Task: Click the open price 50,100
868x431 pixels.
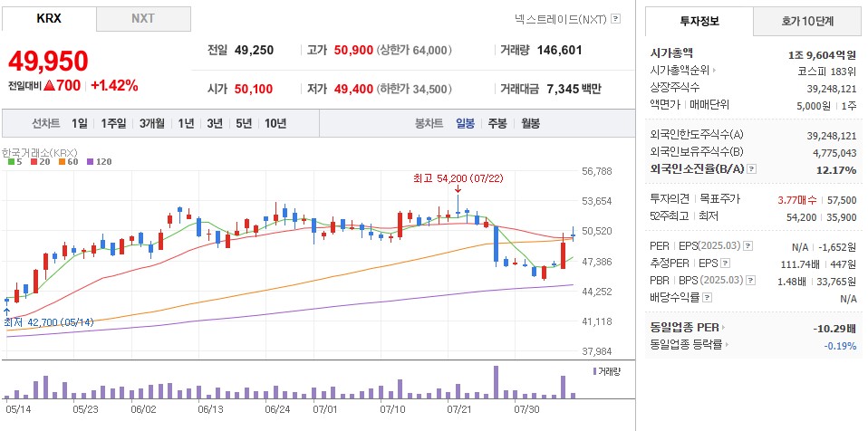Action: pyautogui.click(x=254, y=89)
